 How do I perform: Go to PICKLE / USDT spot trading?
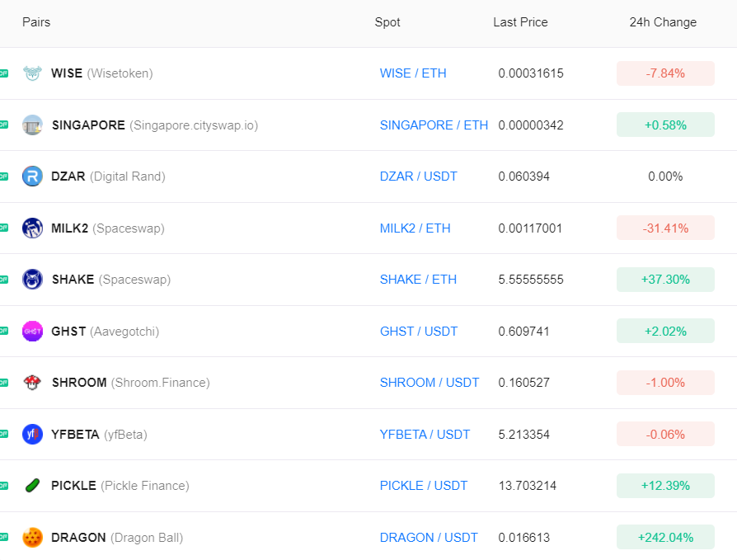424,486
